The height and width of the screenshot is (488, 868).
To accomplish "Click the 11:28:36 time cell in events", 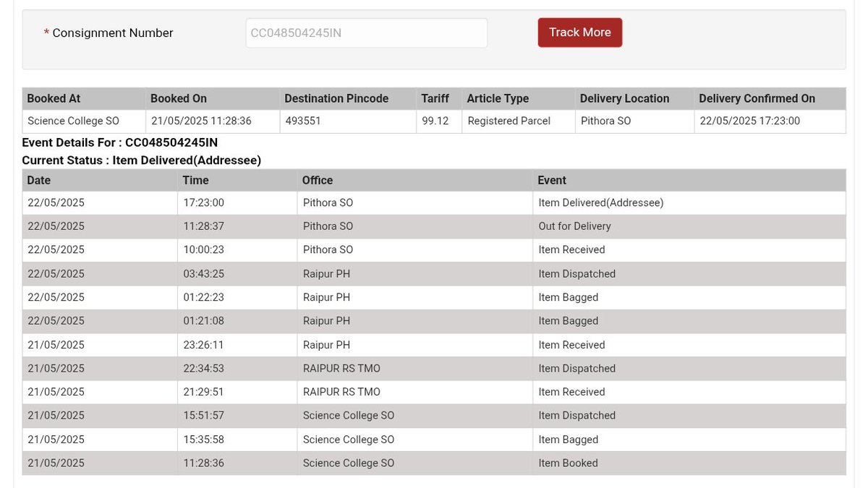I will 237,463.
